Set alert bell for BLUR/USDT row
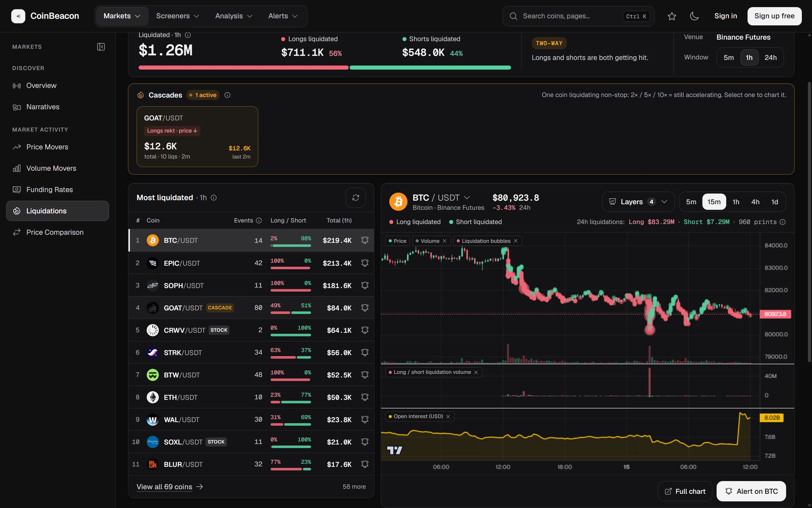 pyautogui.click(x=365, y=464)
